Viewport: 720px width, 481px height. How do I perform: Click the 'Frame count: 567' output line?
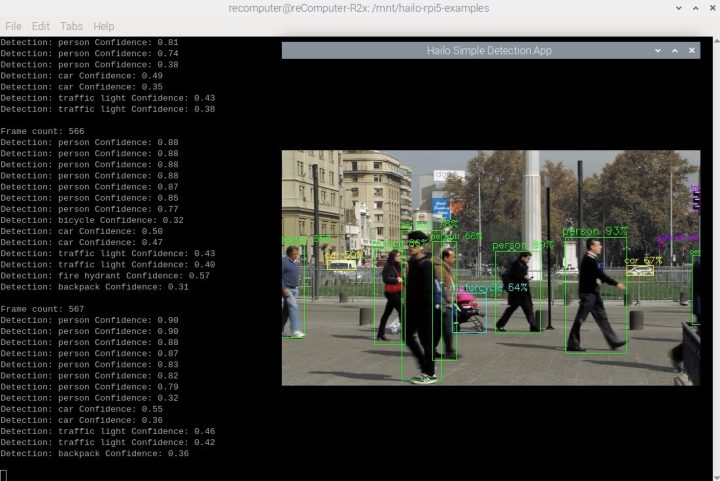coord(43,309)
